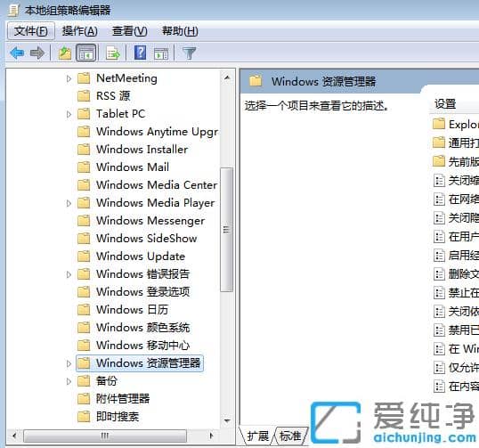Select the Windows 日历 folder
This screenshot has width=479, height=448.
[123, 309]
